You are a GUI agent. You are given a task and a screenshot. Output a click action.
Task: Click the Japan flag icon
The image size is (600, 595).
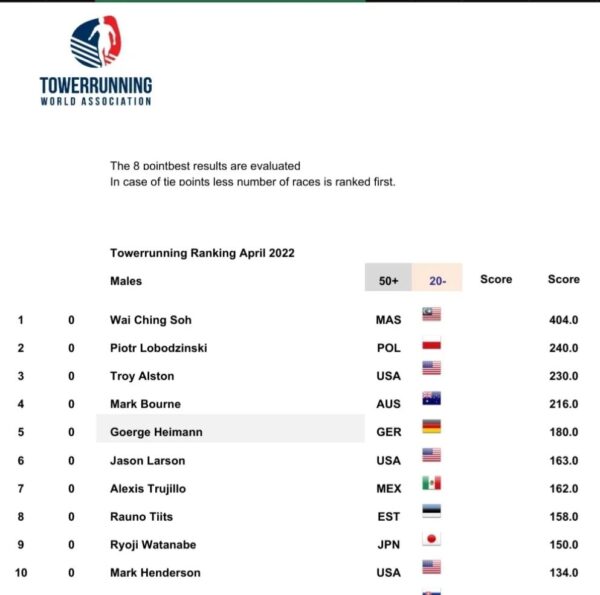(431, 539)
